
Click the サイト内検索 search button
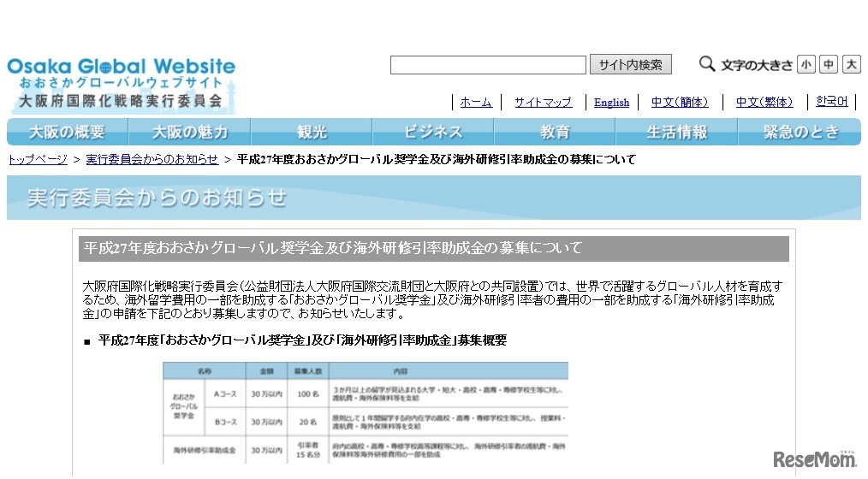coord(631,65)
